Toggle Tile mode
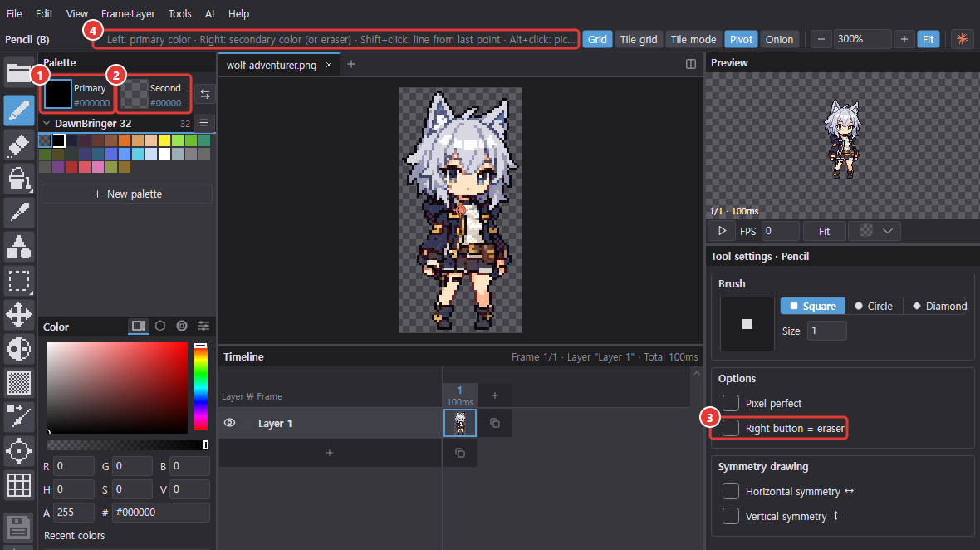The height and width of the screenshot is (550, 980). click(x=693, y=39)
